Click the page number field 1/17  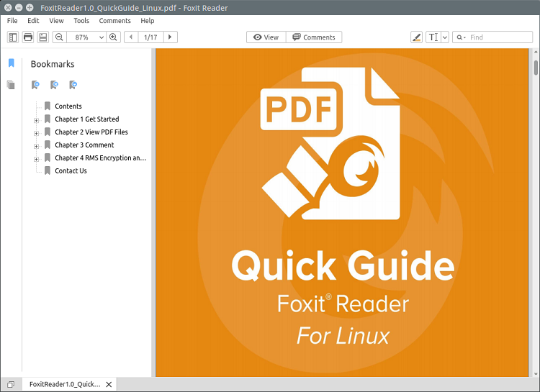pos(150,37)
